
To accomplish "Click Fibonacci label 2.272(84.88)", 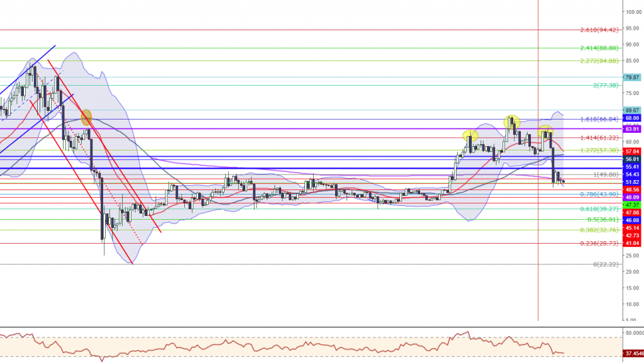I will pos(599,61).
